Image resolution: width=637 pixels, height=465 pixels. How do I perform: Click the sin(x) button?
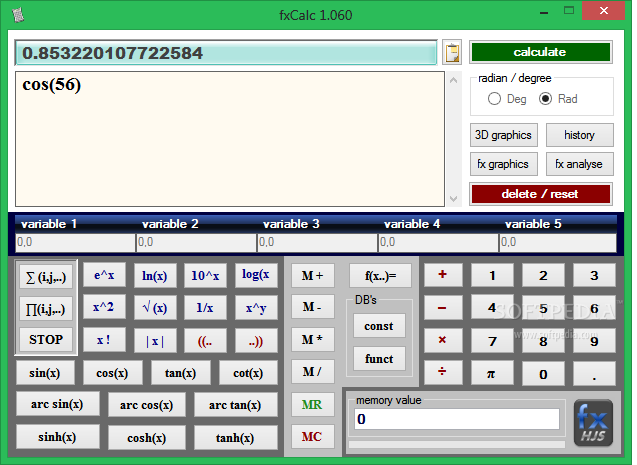pos(45,372)
